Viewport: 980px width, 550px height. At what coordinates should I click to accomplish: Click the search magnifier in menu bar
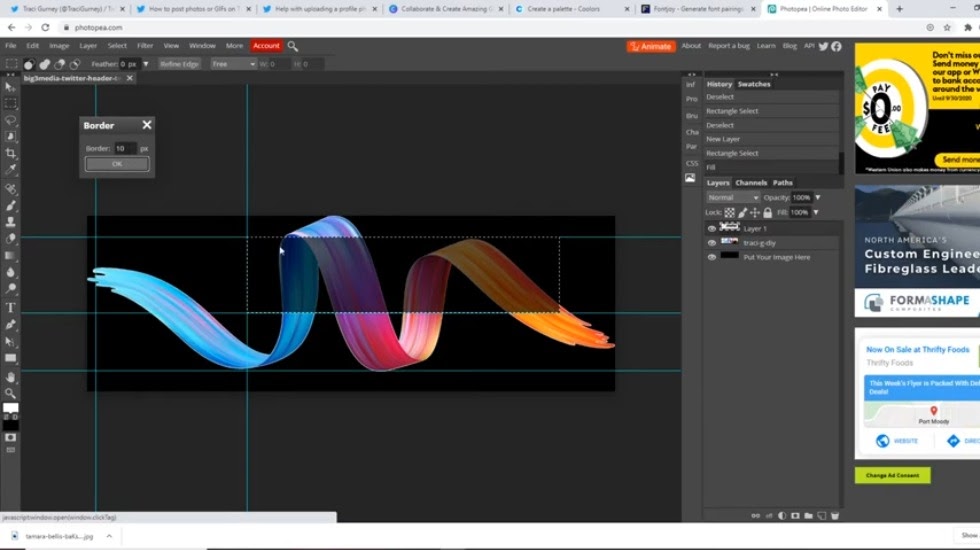tap(292, 46)
